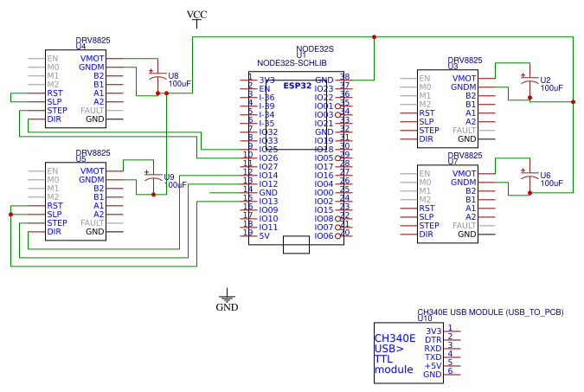The height and width of the screenshot is (392, 584).
Task: Click the 3V3 pin label on the ESP32
Action: pos(267,80)
